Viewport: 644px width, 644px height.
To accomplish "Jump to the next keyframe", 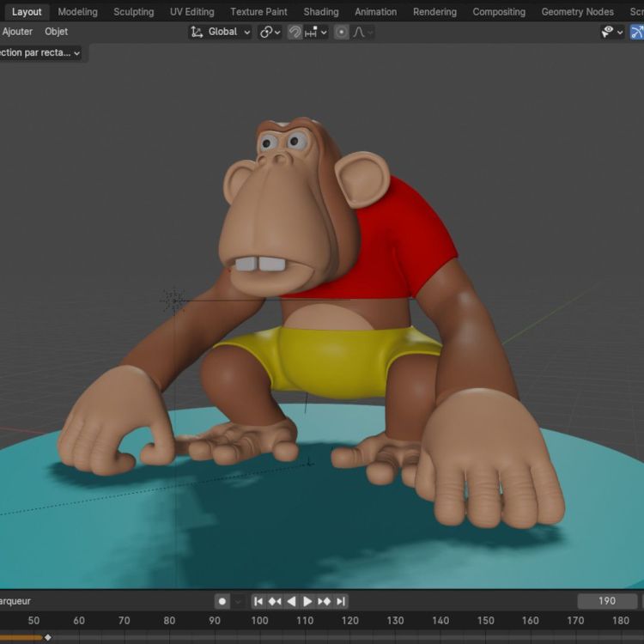I will tap(324, 601).
